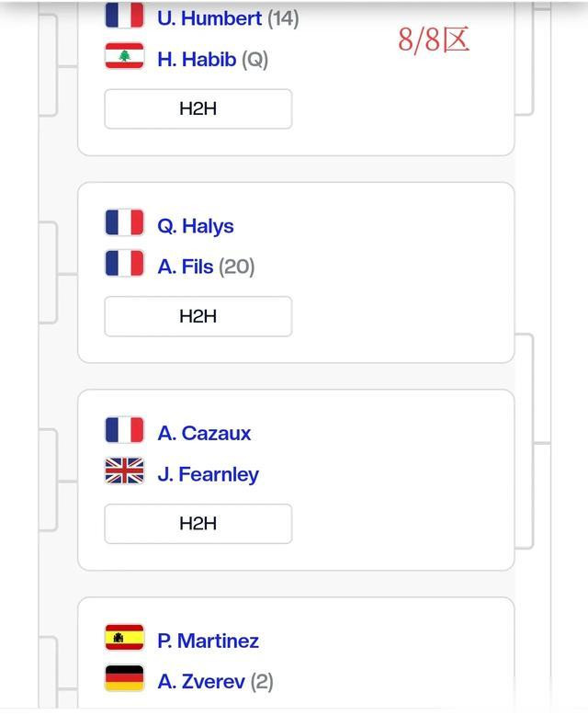
Task: Open H2H for Humbert vs Habib
Action: click(198, 109)
